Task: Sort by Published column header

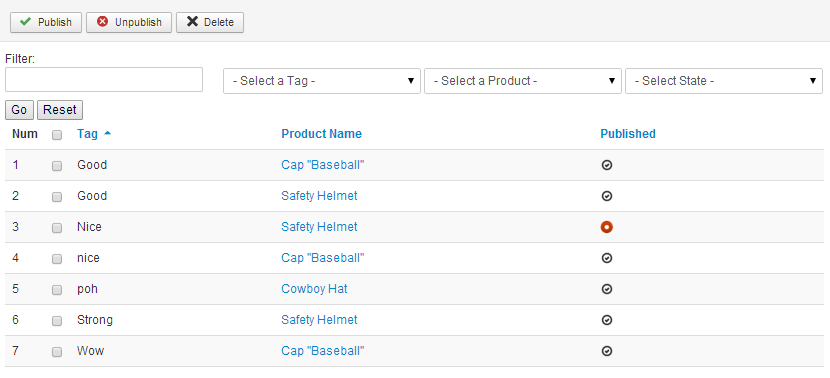Action: (628, 134)
